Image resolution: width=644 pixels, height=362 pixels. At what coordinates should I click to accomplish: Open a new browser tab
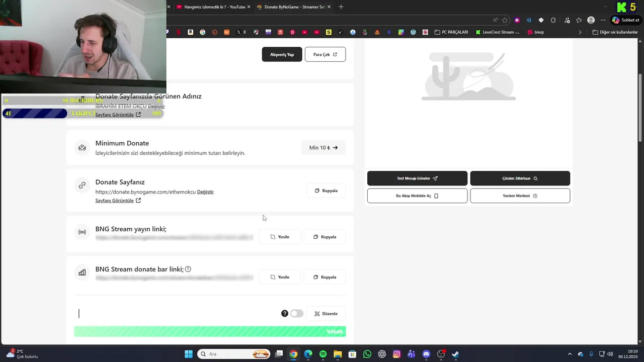click(341, 7)
